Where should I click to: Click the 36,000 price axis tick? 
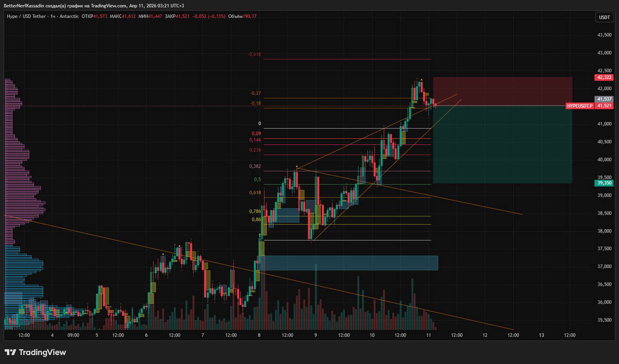(605, 302)
